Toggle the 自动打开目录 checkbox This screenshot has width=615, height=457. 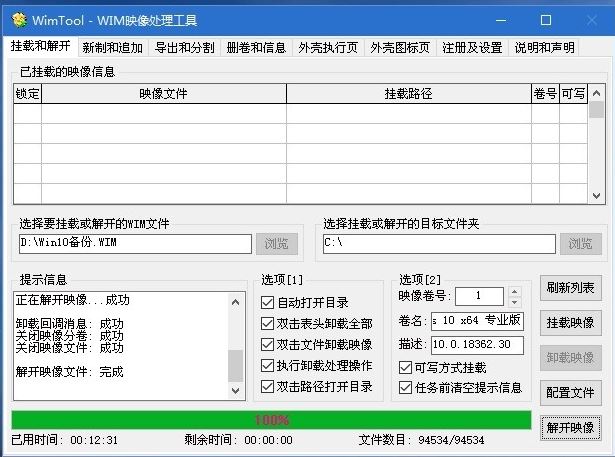tap(267, 302)
